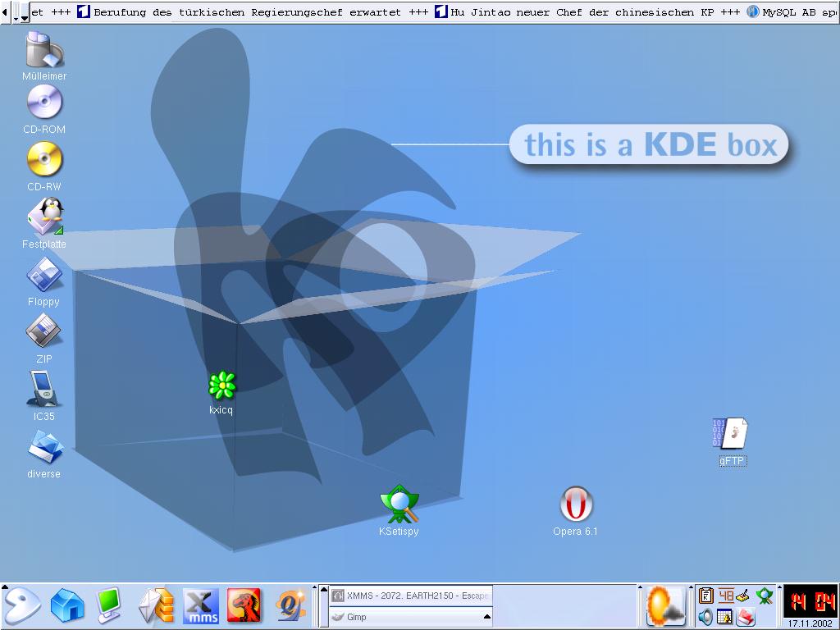Open the ZIP drive icon

tap(43, 331)
